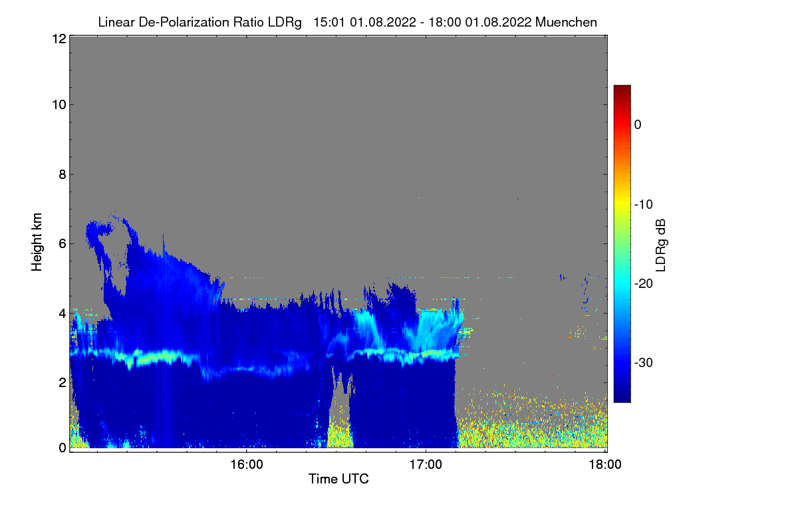The width and height of the screenshot is (798, 532).
Task: Click the start time '15:01 01.08.2022' in title
Action: click(364, 22)
